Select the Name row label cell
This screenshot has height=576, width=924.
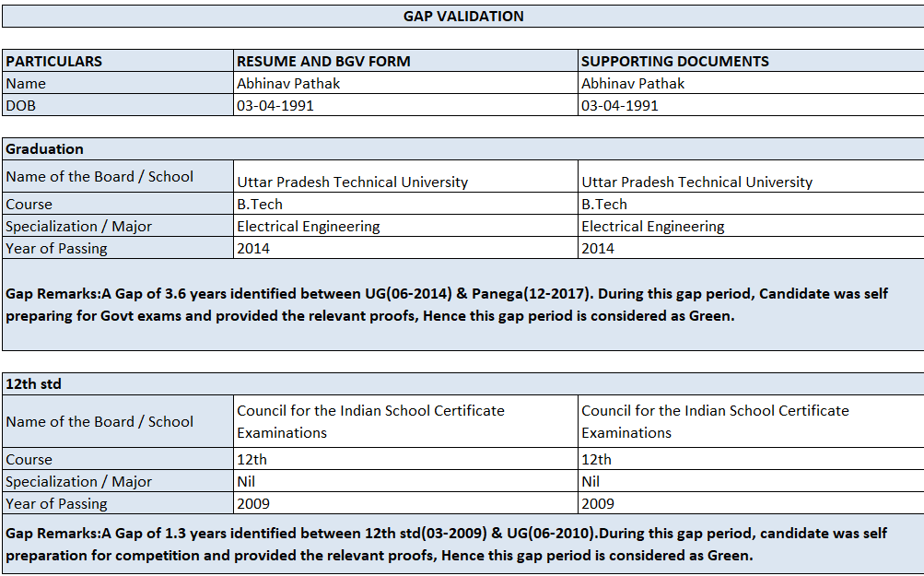pos(118,83)
